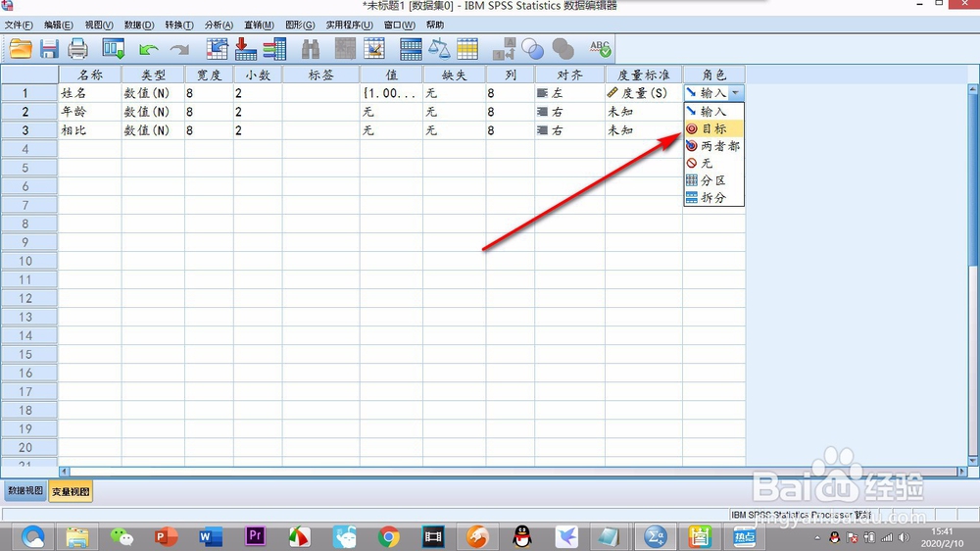Choose 无 role in dropdown list
Screen dimensions: 980x551
pyautogui.click(x=713, y=163)
